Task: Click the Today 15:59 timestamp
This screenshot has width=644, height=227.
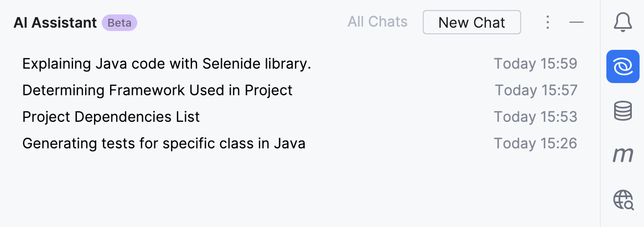Action: [x=536, y=64]
